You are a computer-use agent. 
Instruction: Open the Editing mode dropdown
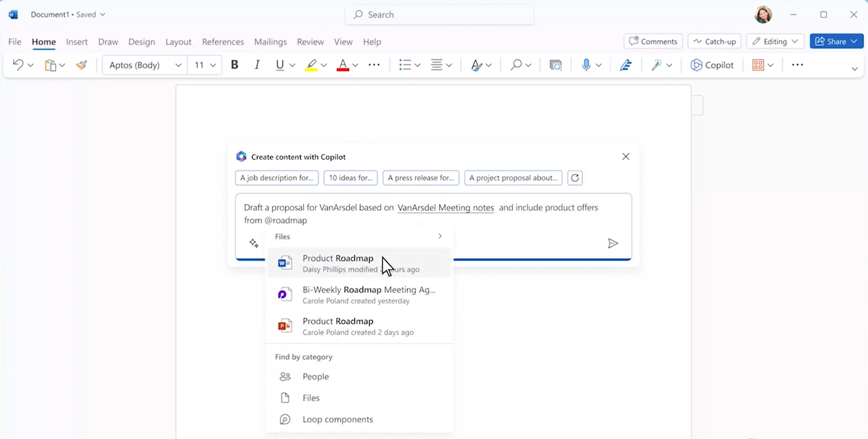coord(775,41)
